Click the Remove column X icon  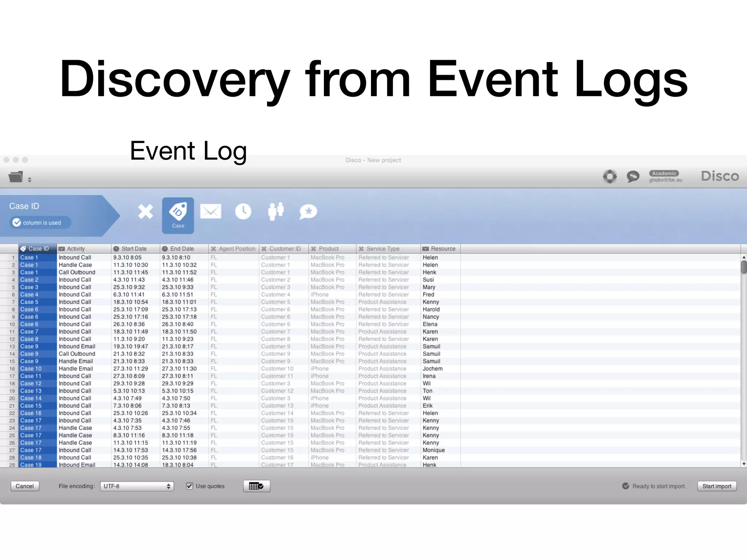(146, 211)
